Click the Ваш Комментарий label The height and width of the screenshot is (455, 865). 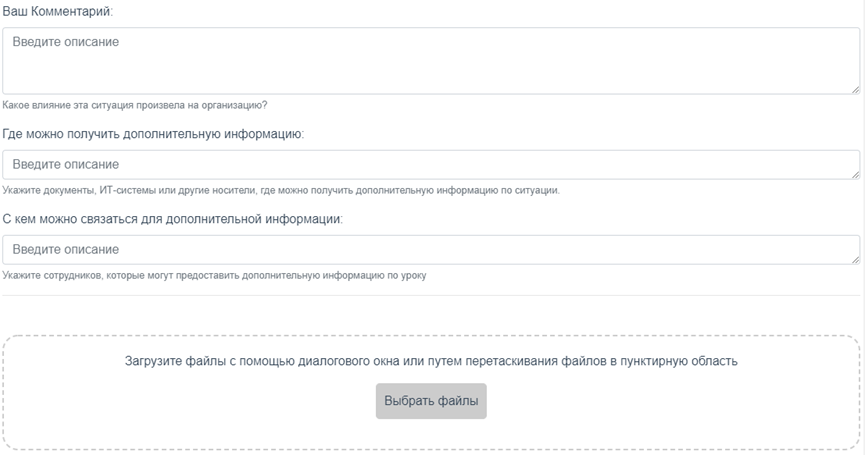[57, 12]
